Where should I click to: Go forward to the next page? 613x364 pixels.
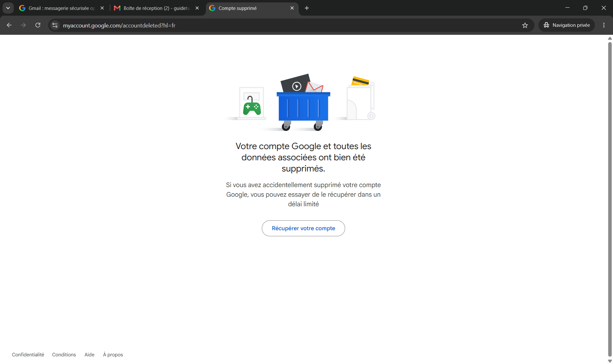tap(23, 25)
